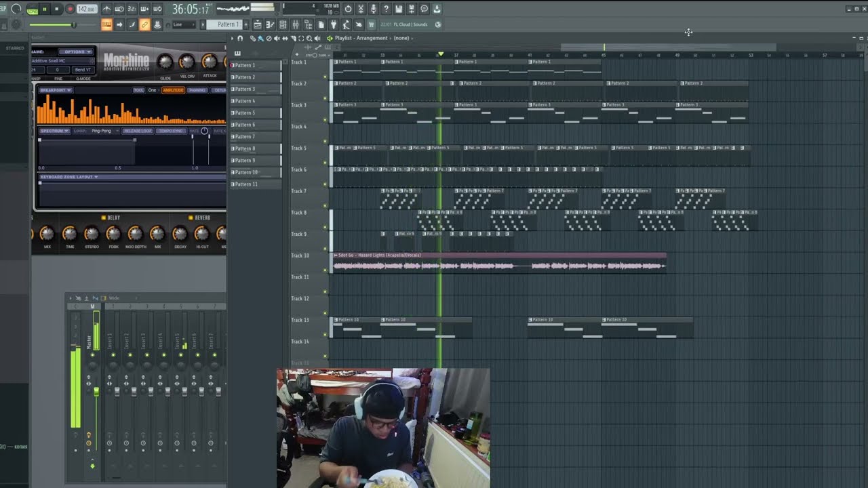868x488 pixels.
Task: Select the playlist slice tool
Action: (x=293, y=39)
